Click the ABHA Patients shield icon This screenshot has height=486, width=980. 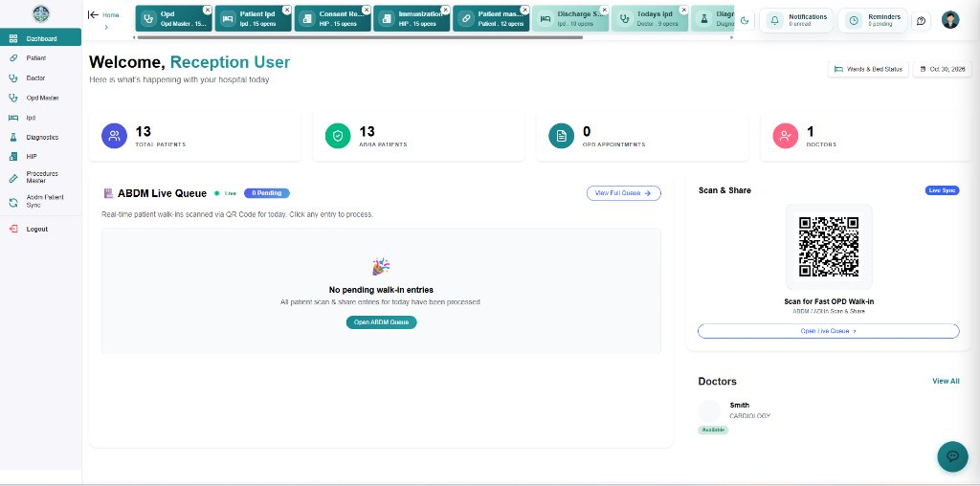pyautogui.click(x=338, y=136)
